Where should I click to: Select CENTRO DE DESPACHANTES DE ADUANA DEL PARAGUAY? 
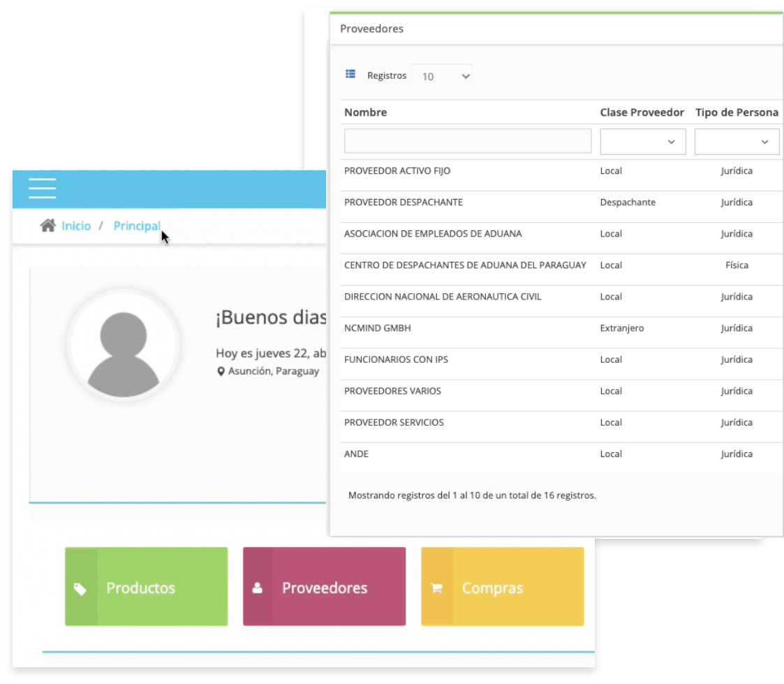[561, 269]
